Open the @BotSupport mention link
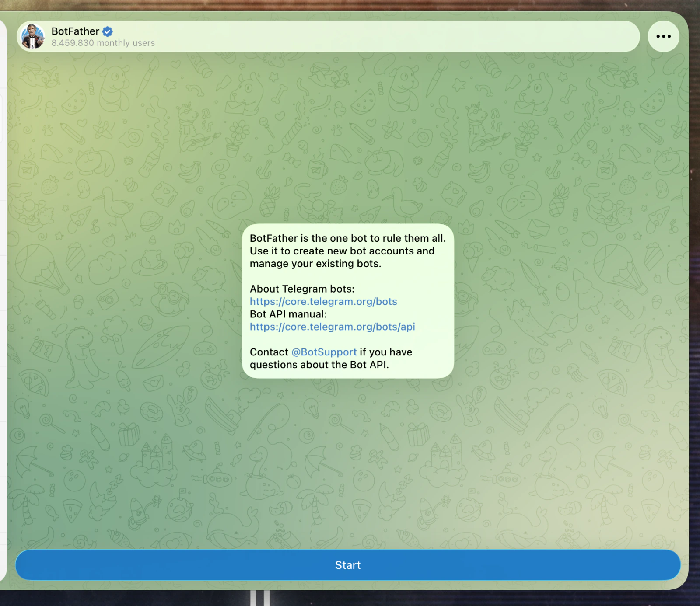The width and height of the screenshot is (700, 606). coord(324,352)
